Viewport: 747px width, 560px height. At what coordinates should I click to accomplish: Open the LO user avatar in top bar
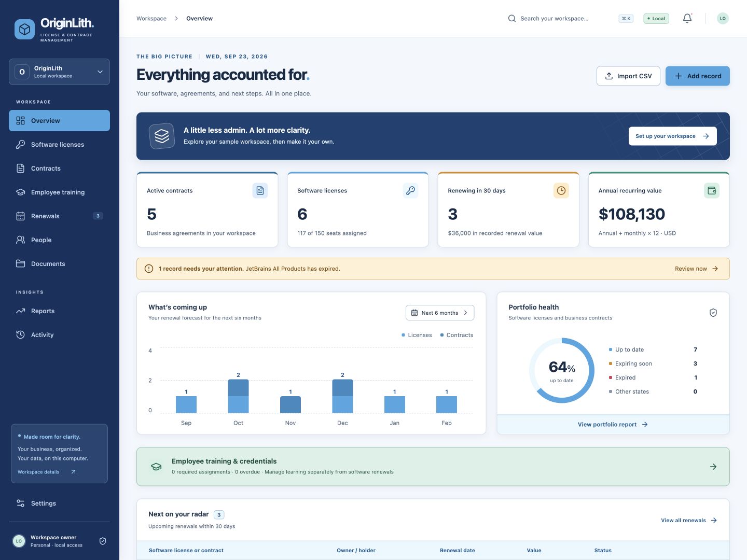click(723, 18)
